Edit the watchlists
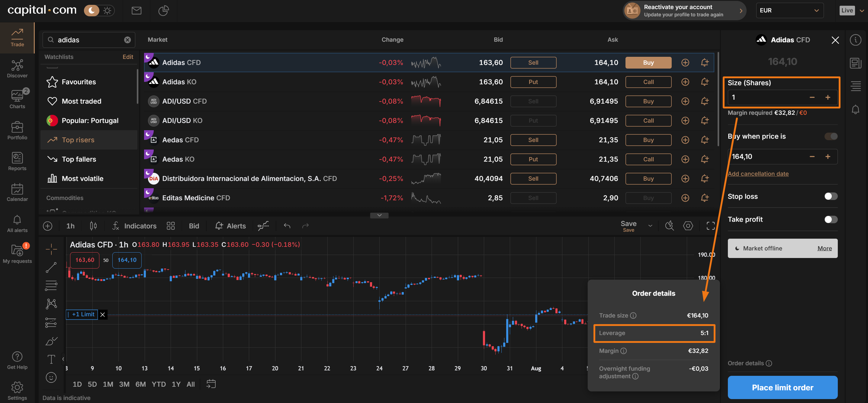Viewport: 868px width, 403px height. point(128,57)
